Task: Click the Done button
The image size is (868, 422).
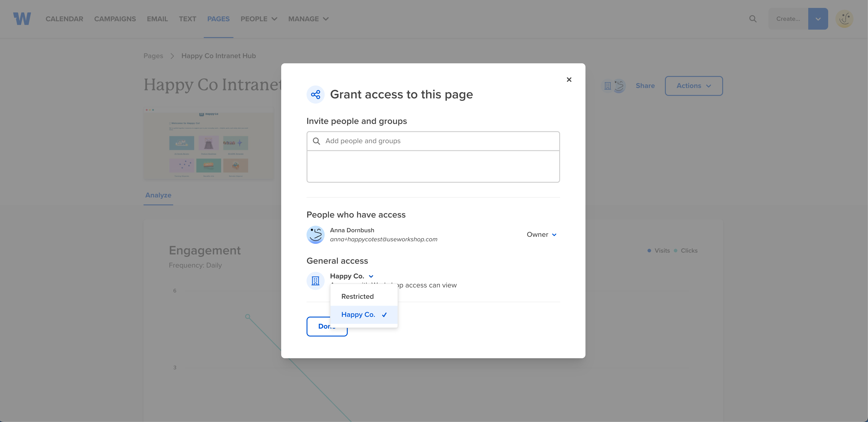Action: (327, 326)
